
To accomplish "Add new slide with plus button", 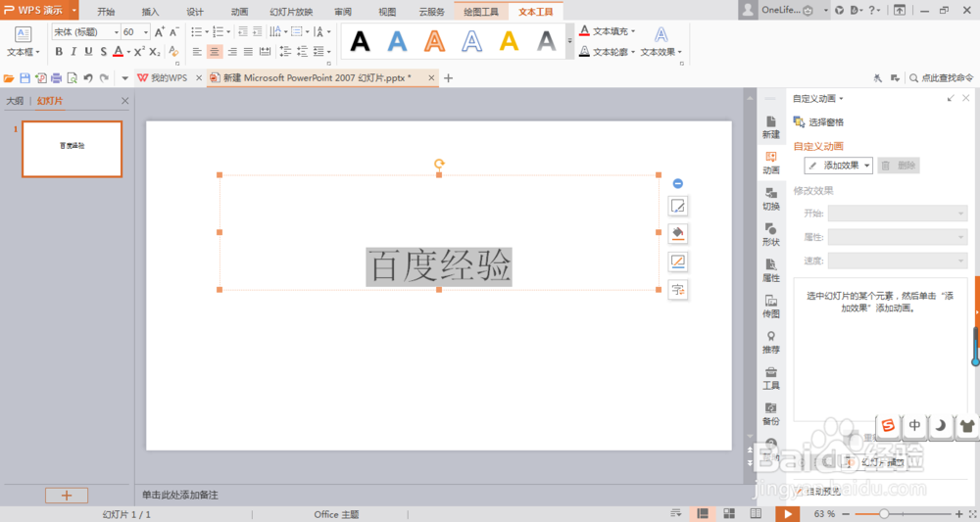I will click(67, 496).
